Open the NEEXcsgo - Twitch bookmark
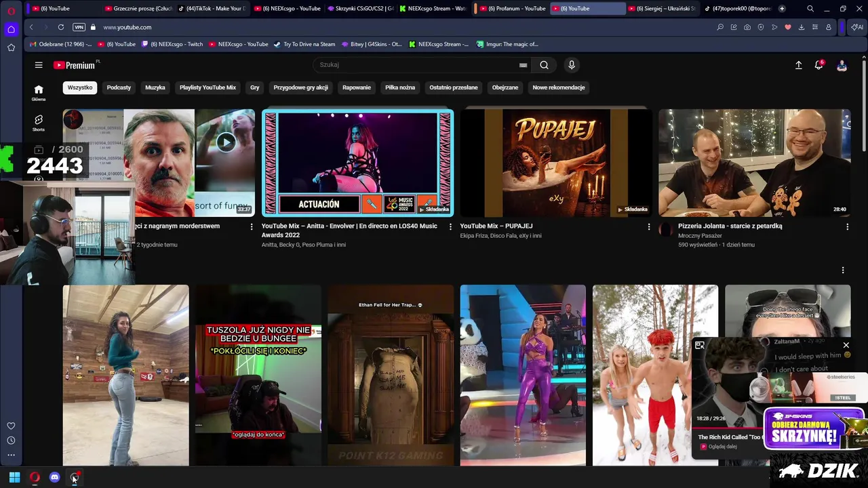 tap(172, 44)
